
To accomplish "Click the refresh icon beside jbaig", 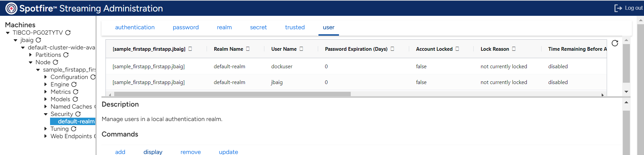I will 38,40.
